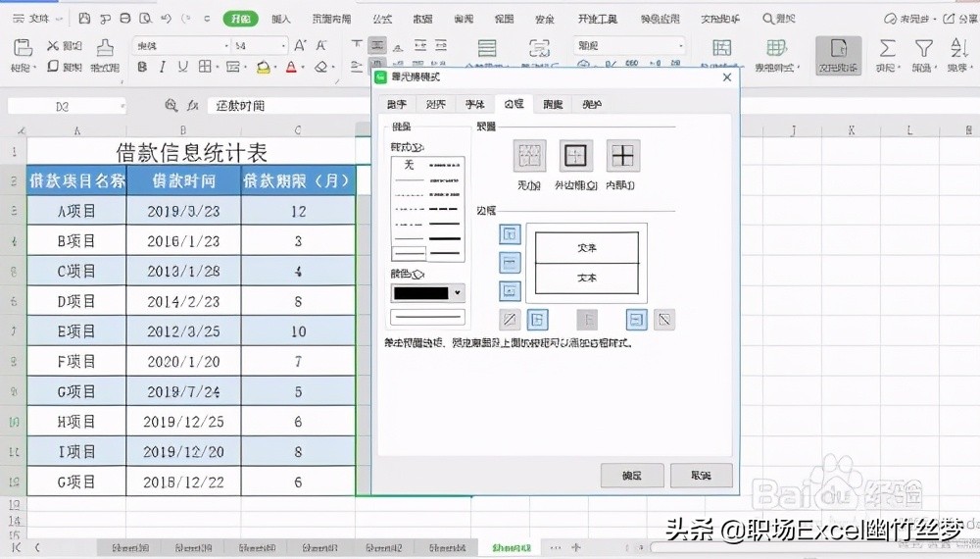Click the Filter funnel icon
Viewport: 980px width, 559px height.
(923, 48)
